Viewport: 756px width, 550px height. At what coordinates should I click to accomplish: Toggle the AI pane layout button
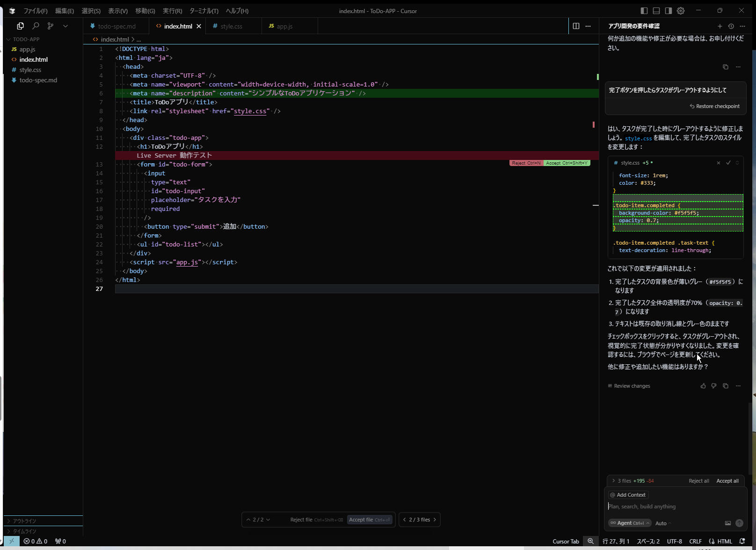pyautogui.click(x=669, y=11)
